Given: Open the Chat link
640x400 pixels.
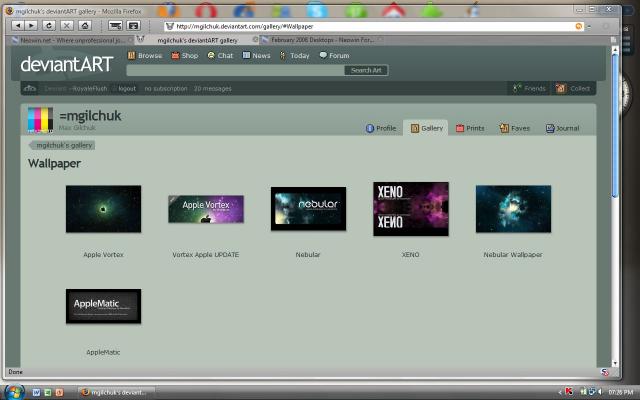Looking at the screenshot, I should point(220,56).
